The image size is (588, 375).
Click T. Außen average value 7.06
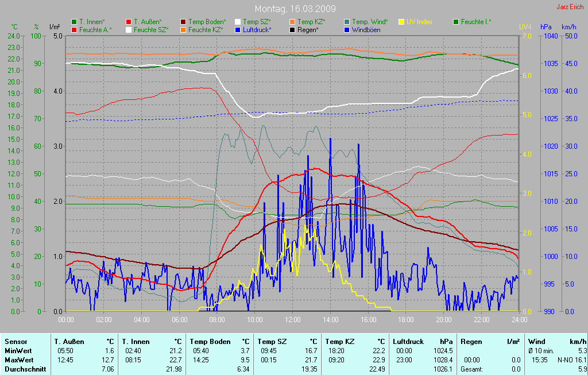(x=108, y=369)
